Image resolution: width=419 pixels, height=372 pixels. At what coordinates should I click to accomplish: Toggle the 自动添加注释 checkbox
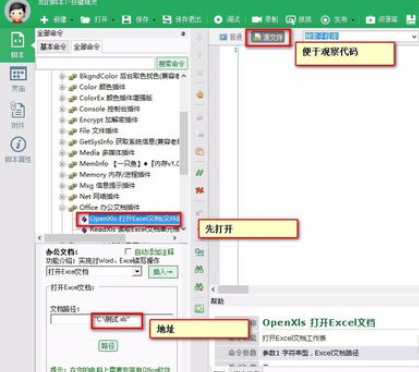tap(127, 251)
